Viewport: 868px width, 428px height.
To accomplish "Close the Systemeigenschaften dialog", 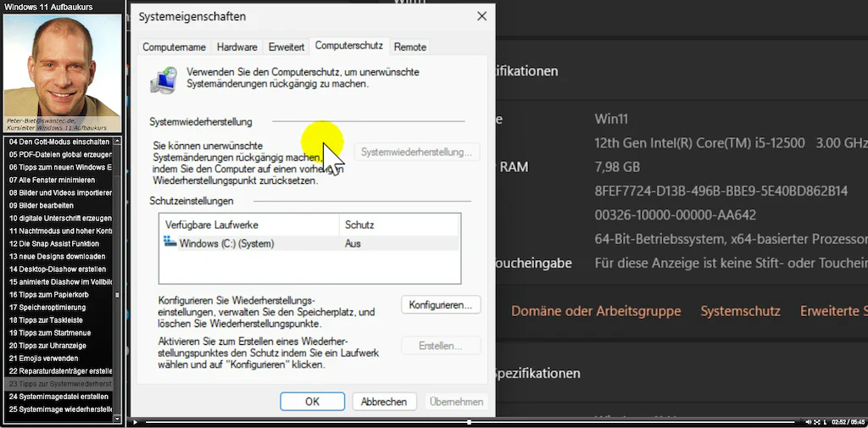I will [x=481, y=17].
